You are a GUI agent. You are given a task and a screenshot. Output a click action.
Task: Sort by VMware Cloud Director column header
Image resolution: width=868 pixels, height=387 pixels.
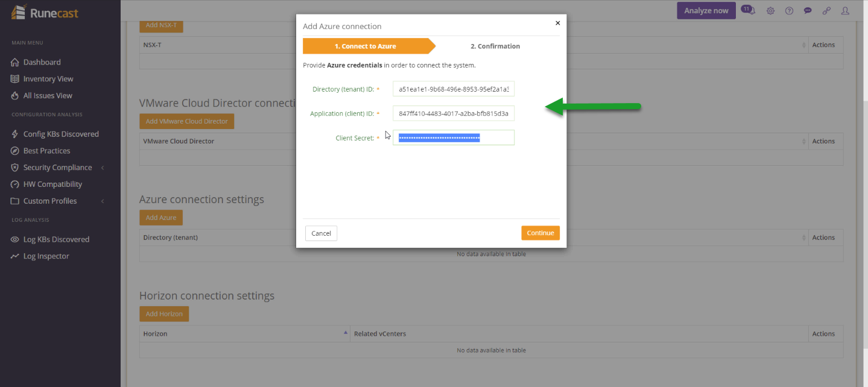pyautogui.click(x=474, y=141)
